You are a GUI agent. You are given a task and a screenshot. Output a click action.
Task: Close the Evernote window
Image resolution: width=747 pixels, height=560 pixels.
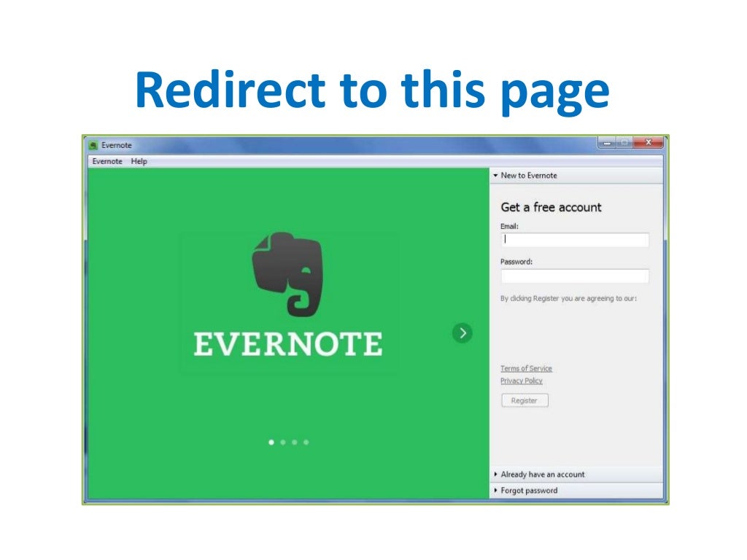(648, 142)
